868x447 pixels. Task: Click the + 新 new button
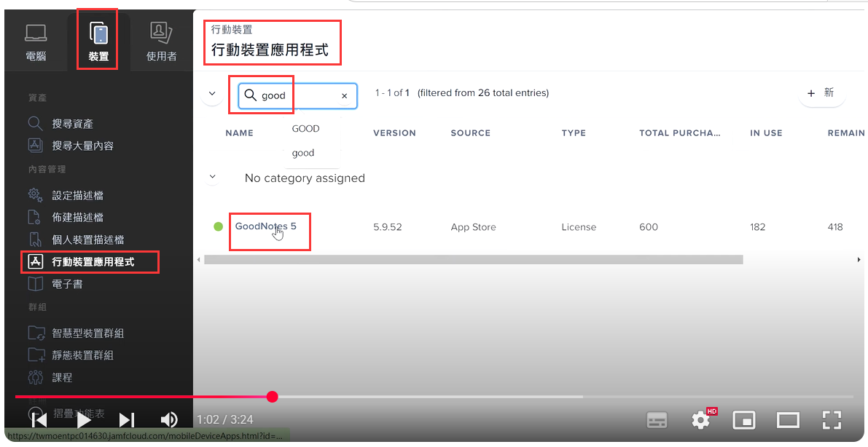click(821, 93)
